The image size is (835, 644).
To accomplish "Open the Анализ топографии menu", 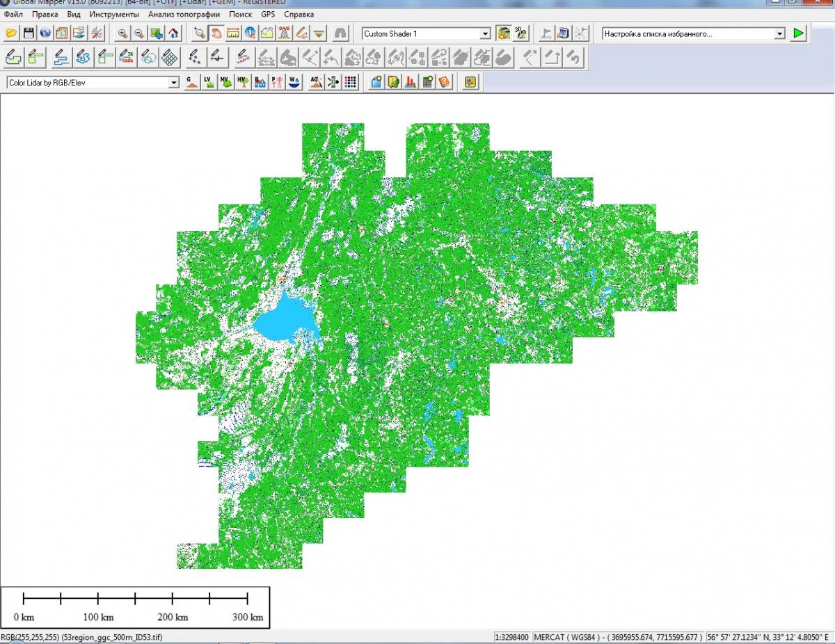I will [x=184, y=14].
